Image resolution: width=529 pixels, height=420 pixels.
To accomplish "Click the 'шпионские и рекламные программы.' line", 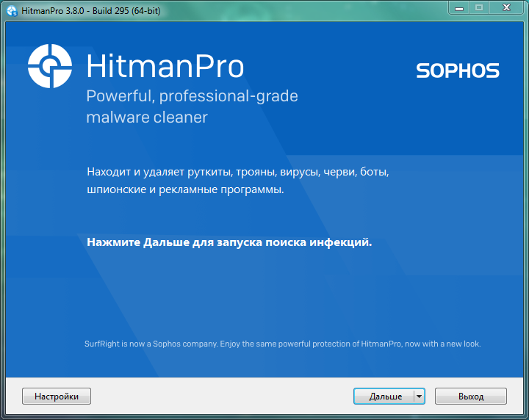I will click(186, 189).
